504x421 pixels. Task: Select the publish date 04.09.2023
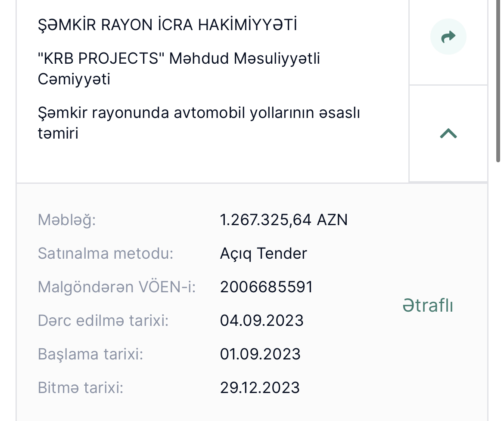261,321
